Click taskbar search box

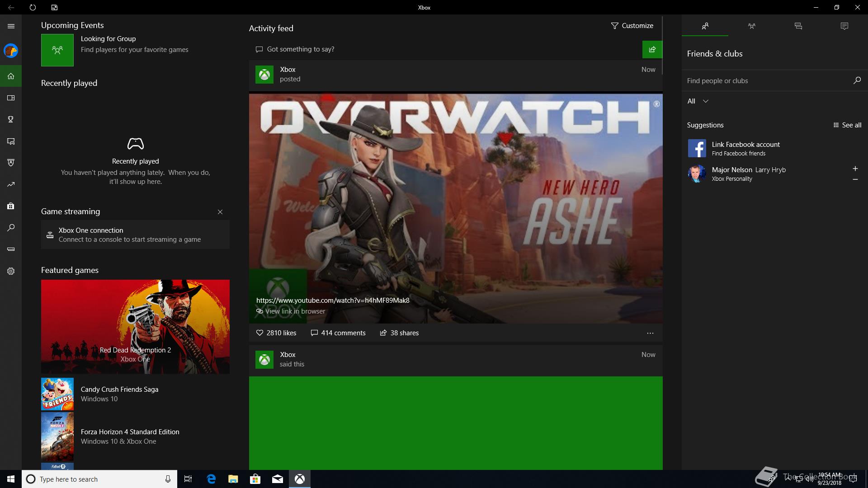(x=99, y=479)
